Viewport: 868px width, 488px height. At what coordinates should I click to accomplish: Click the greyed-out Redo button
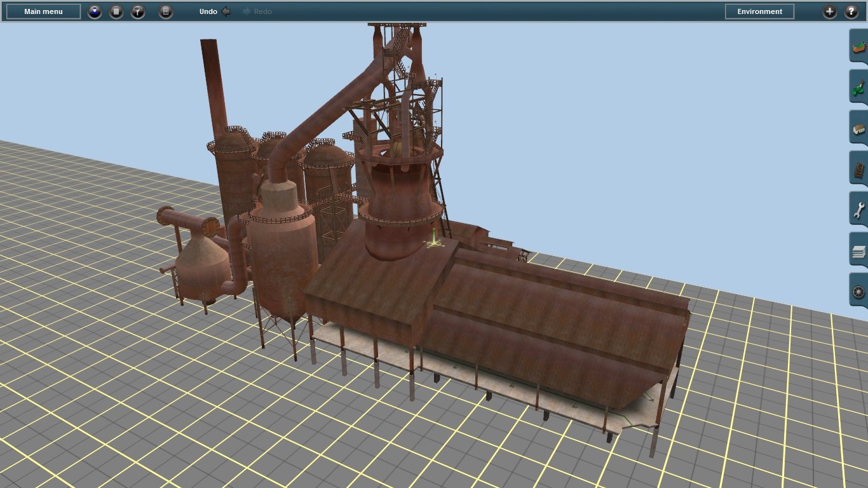point(257,11)
